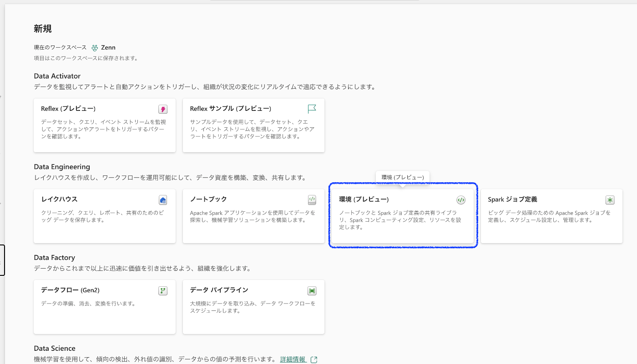Create a new レイクハウス item
Image resolution: width=637 pixels, height=364 pixels.
click(105, 216)
